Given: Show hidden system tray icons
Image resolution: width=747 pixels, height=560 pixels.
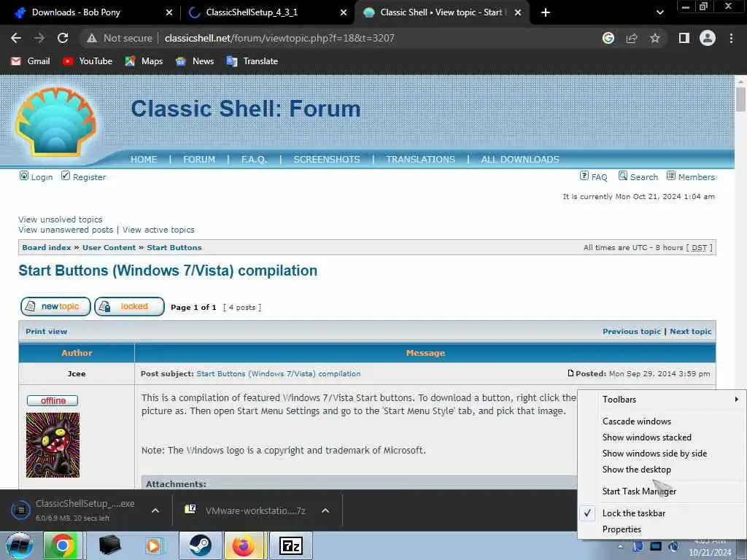Looking at the screenshot, I should pyautogui.click(x=620, y=546).
